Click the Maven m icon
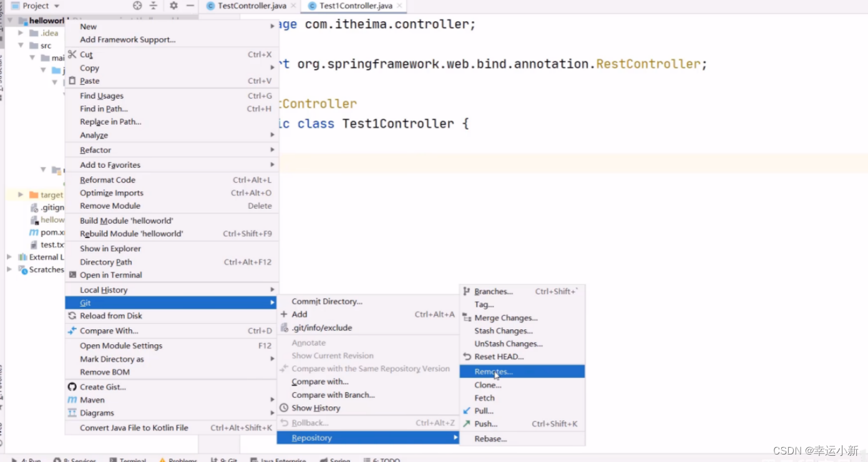The width and height of the screenshot is (868, 462). (x=72, y=400)
